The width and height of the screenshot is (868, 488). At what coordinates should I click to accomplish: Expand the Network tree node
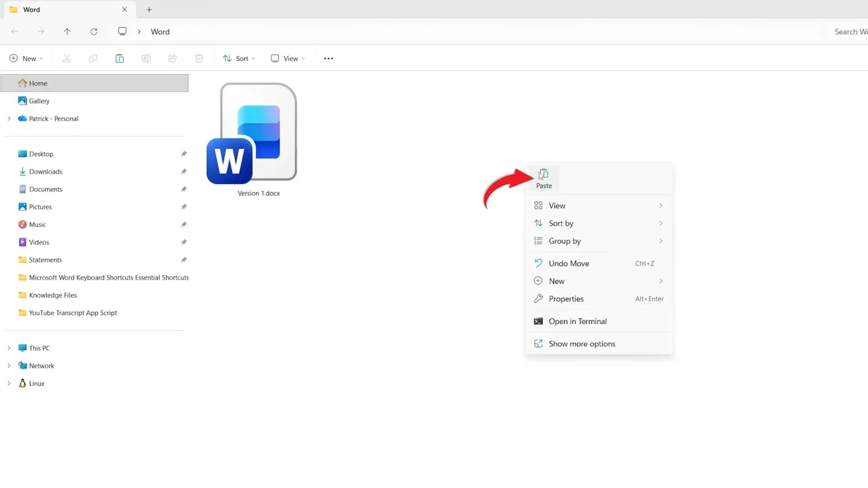pos(9,366)
